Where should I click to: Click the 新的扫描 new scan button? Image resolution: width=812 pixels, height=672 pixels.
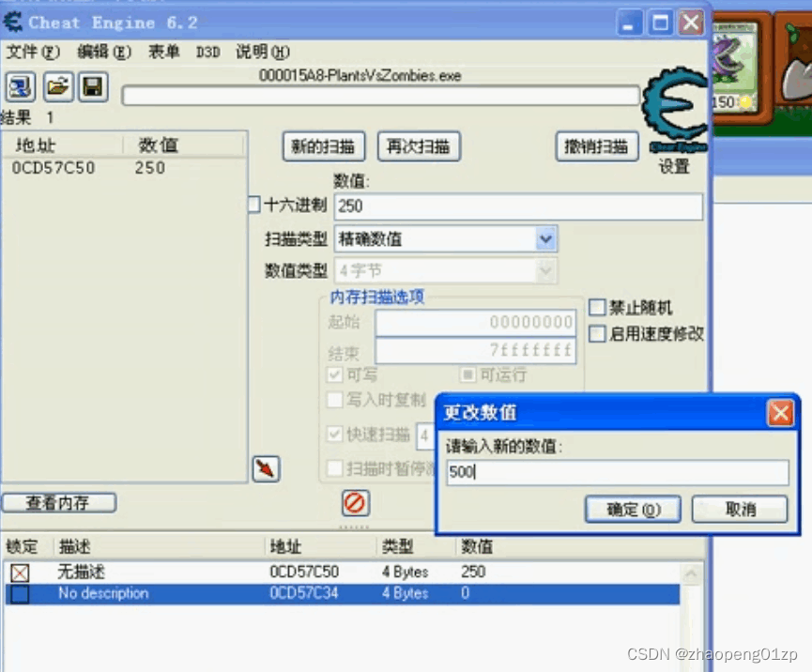click(324, 146)
